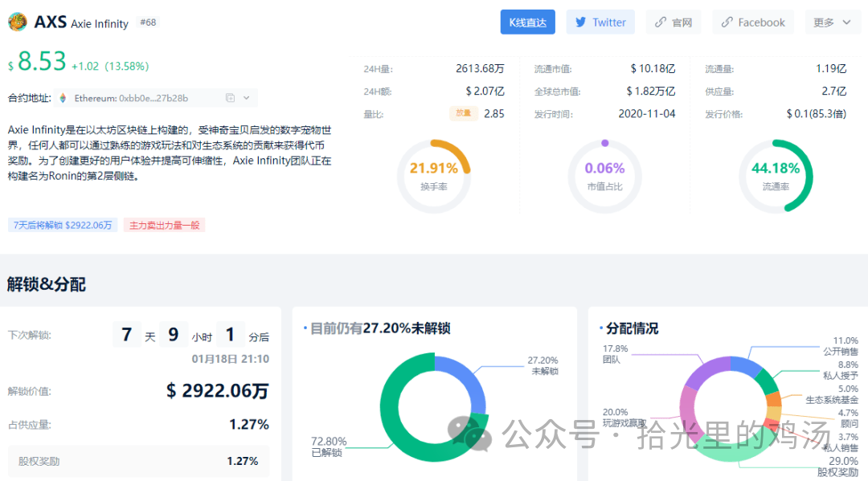Click the 17.8% 团队 label
The height and width of the screenshot is (481, 868).
615,354
